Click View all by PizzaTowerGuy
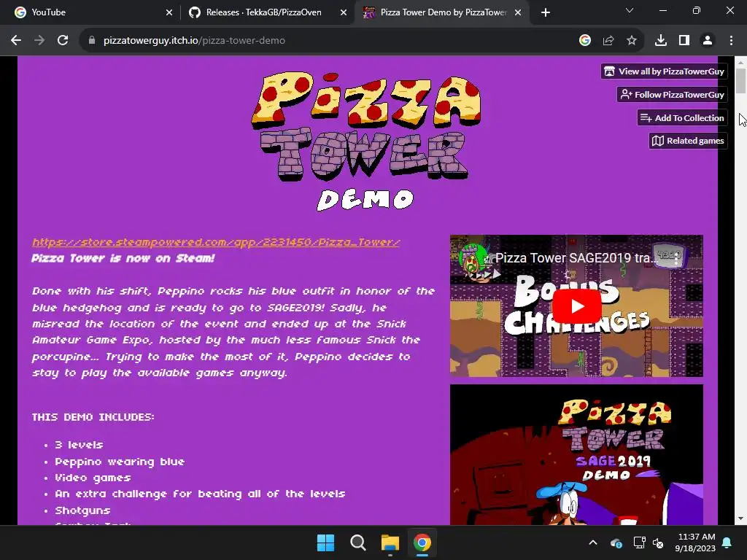The height and width of the screenshot is (560, 747). 664,71
